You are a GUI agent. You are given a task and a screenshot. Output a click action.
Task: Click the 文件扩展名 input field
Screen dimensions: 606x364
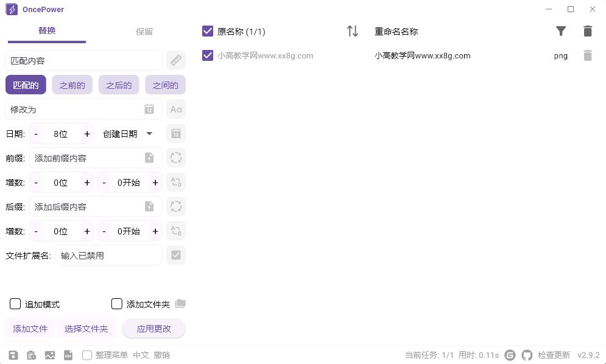pyautogui.click(x=108, y=256)
